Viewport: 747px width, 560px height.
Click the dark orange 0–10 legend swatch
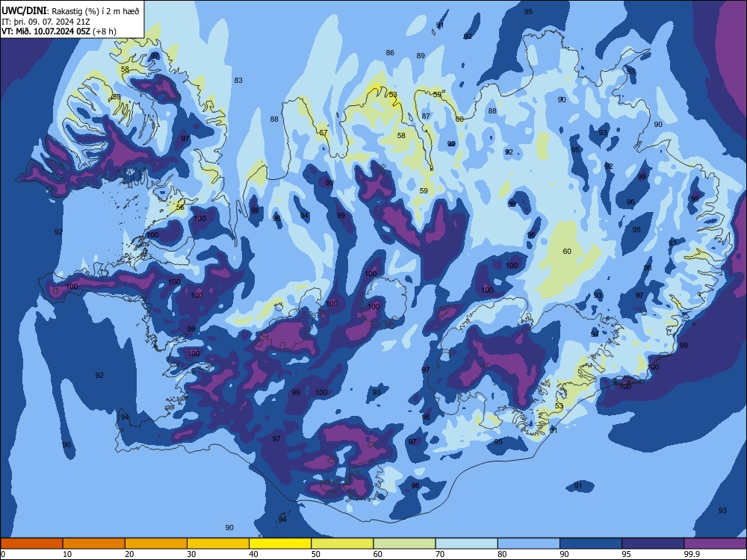(31, 544)
